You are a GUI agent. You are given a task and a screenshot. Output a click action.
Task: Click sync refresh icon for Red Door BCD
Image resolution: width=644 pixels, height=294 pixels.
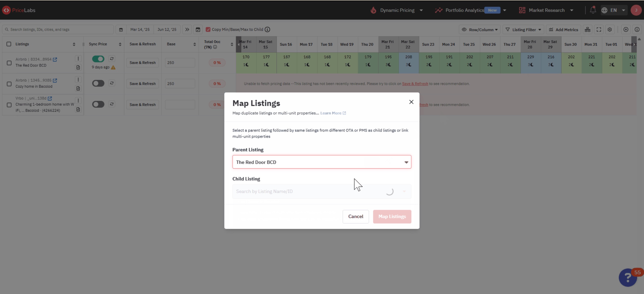coord(112,58)
